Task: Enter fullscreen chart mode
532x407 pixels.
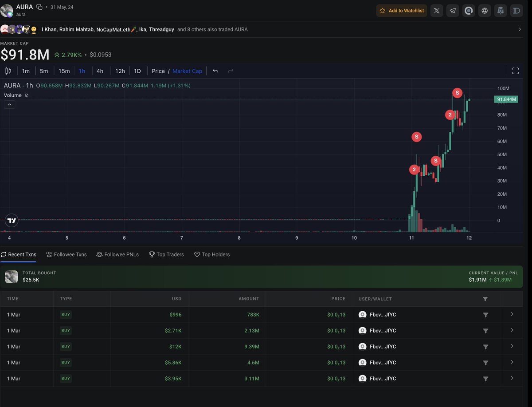Action: [516, 71]
